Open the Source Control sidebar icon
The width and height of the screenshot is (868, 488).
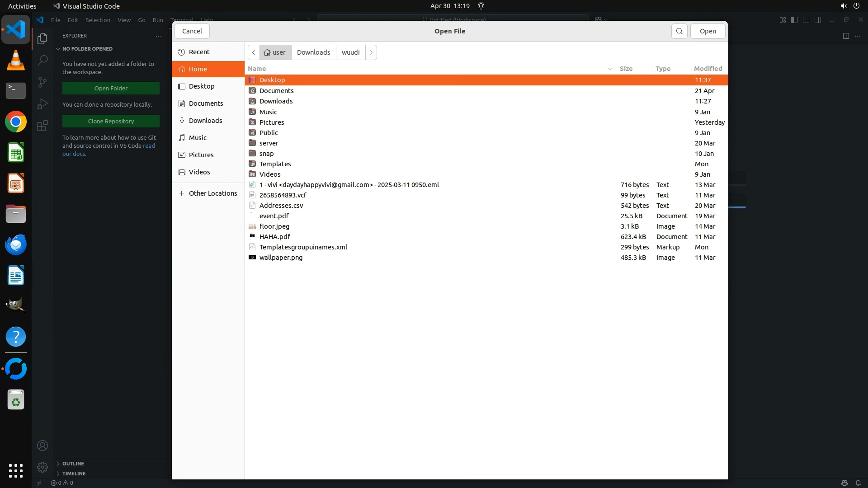(42, 82)
